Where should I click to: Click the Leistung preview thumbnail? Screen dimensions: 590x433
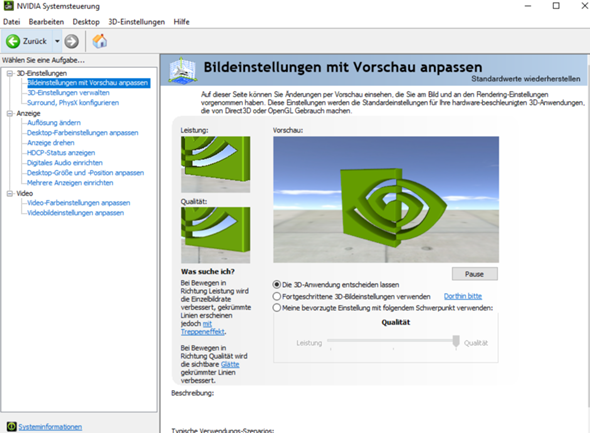(x=216, y=164)
